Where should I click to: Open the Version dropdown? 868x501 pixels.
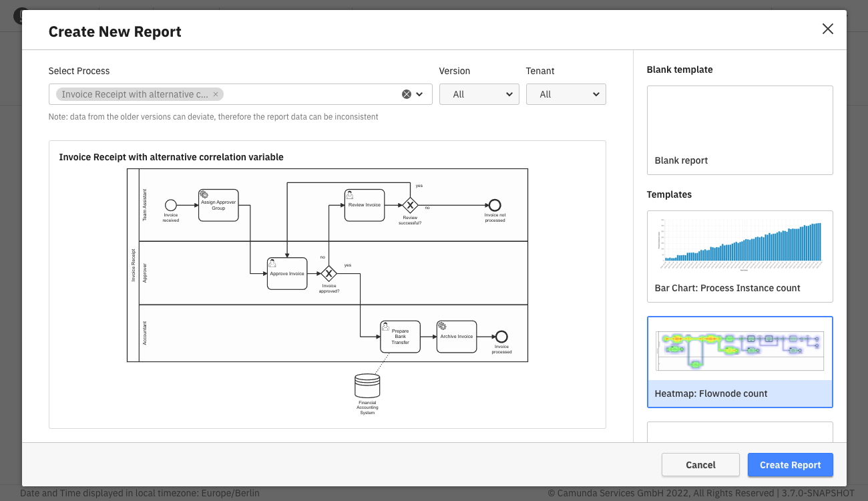(x=479, y=94)
